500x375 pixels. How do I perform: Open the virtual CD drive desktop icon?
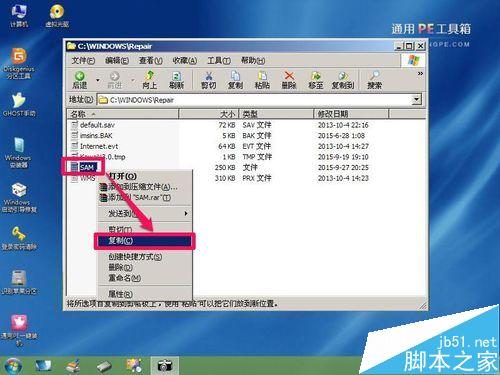(57, 15)
